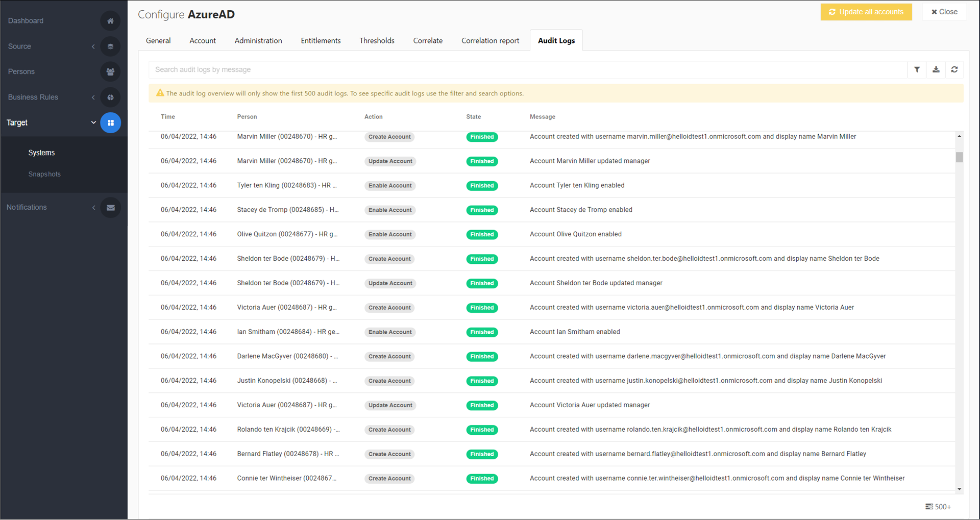Sort by the Time column header
980x520 pixels.
168,117
